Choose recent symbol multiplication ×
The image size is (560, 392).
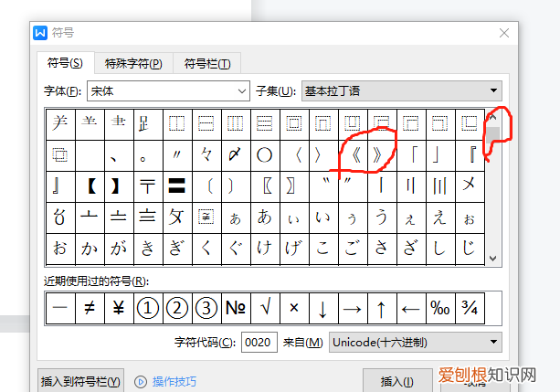[295, 308]
